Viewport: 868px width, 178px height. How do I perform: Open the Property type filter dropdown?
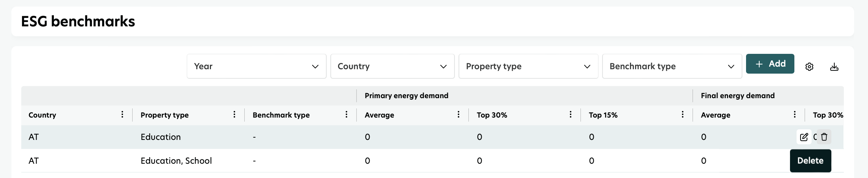pyautogui.click(x=528, y=66)
